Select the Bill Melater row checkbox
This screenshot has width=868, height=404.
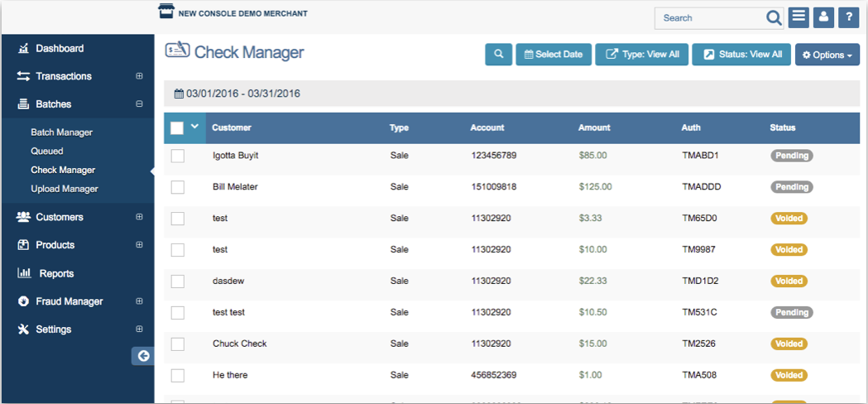[178, 187]
